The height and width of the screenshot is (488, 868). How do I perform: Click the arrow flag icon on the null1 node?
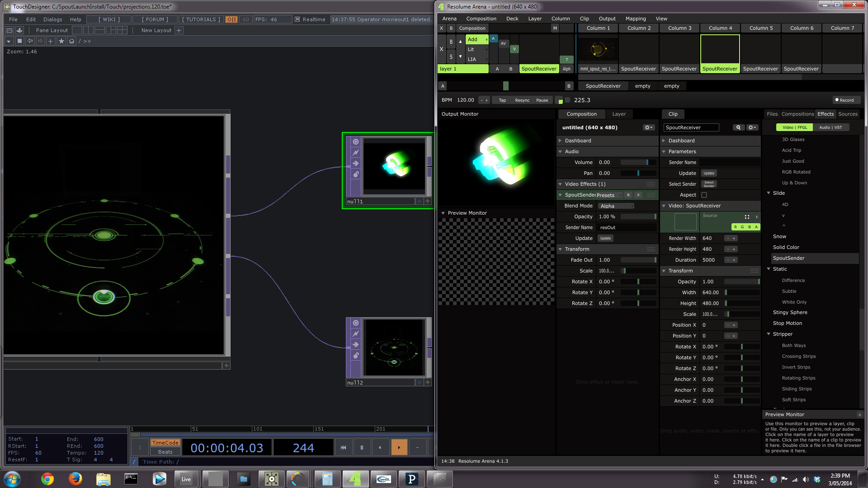tap(356, 164)
